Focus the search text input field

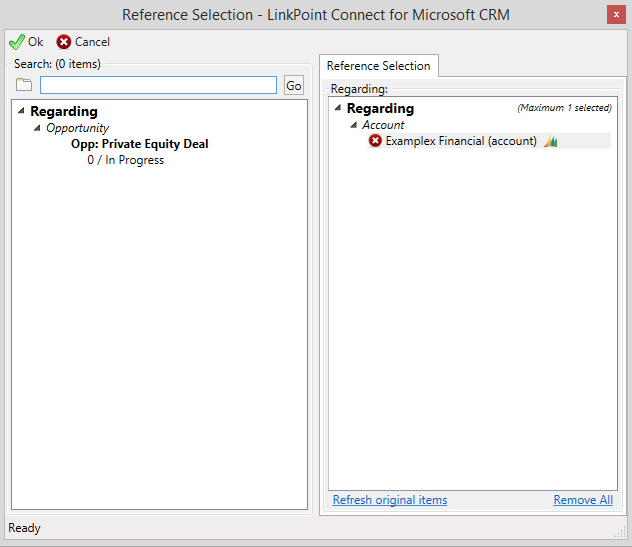[158, 85]
